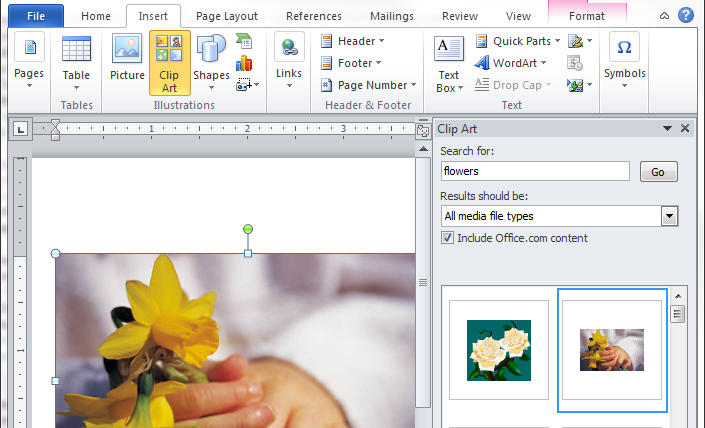Viewport: 705px width, 428px height.
Task: Click the first line indent marker
Action: pos(55,124)
